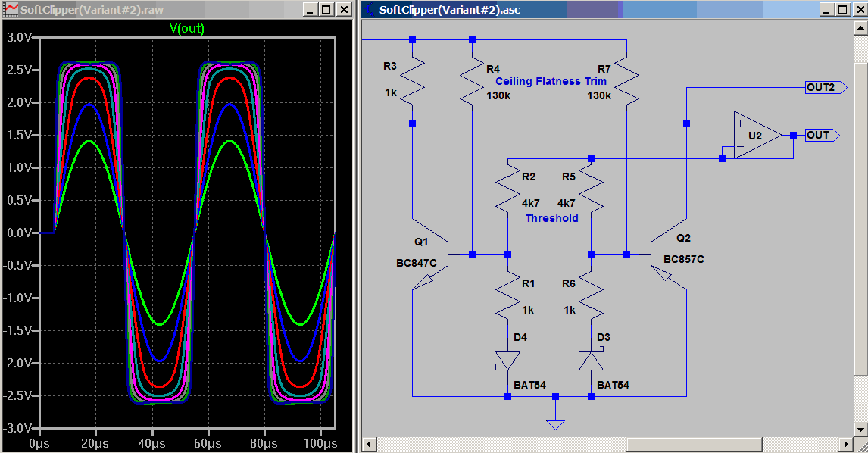Click the schematic window's title bar icon

pyautogui.click(x=369, y=9)
